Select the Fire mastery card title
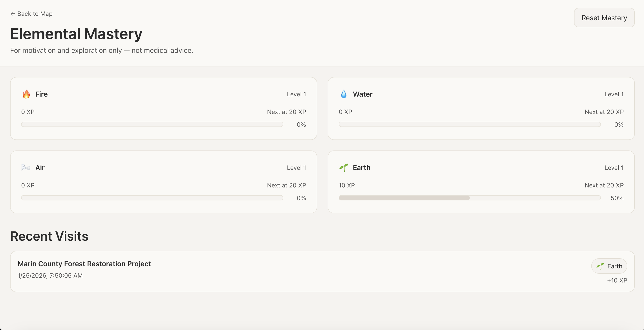Viewport: 644px width, 330px height. pyautogui.click(x=41, y=94)
